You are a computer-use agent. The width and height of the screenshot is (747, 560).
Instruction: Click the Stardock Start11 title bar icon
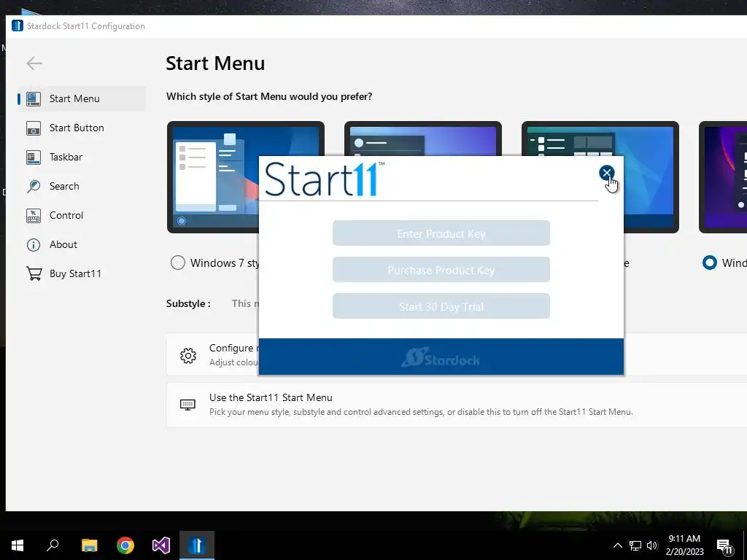pyautogui.click(x=18, y=26)
